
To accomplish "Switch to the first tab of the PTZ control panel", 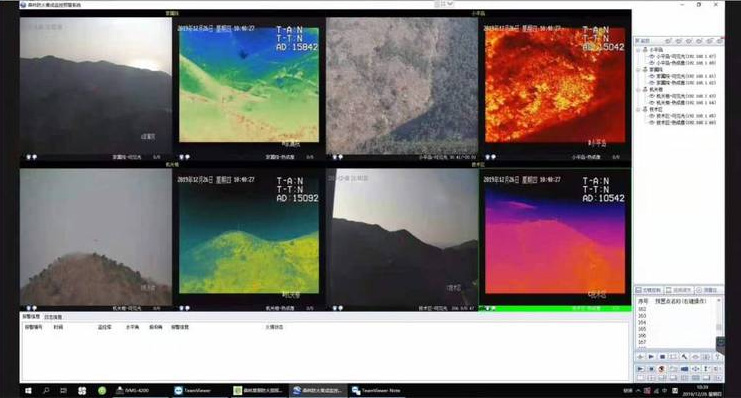I will (649, 290).
